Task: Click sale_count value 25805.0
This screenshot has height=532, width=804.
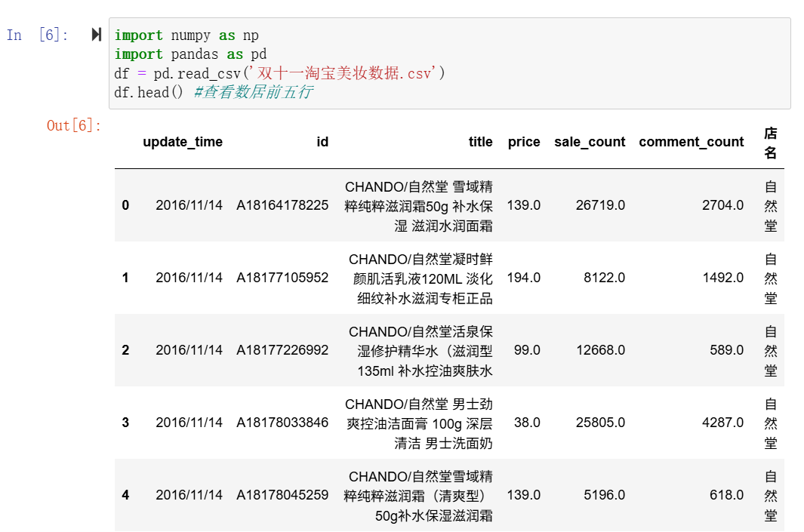Action: 600,423
